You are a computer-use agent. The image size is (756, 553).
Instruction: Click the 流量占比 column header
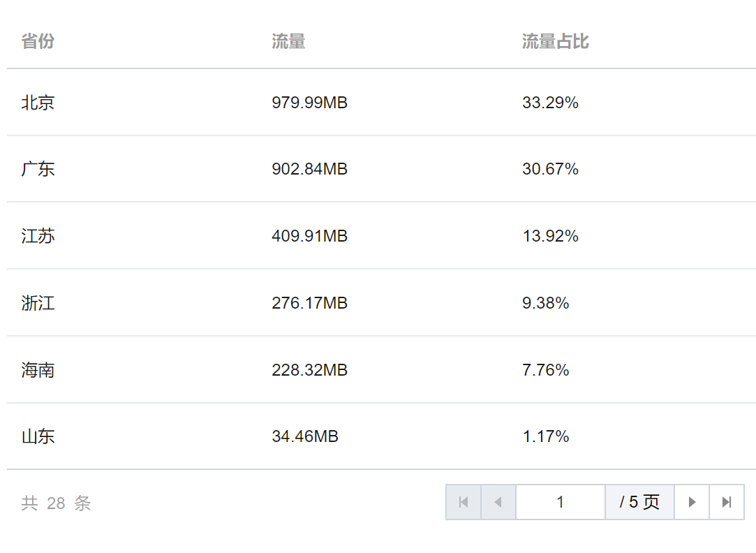pos(556,41)
